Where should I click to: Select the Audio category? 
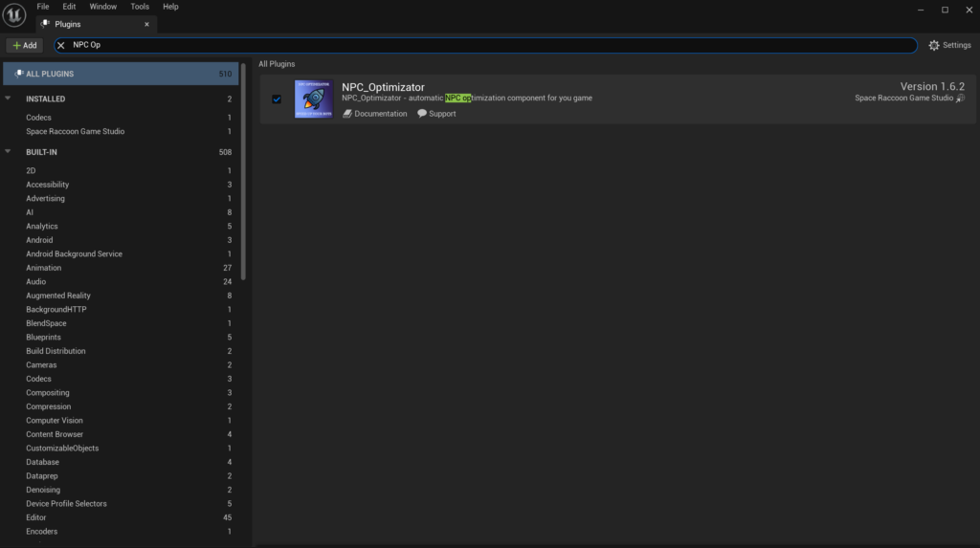click(x=121, y=282)
